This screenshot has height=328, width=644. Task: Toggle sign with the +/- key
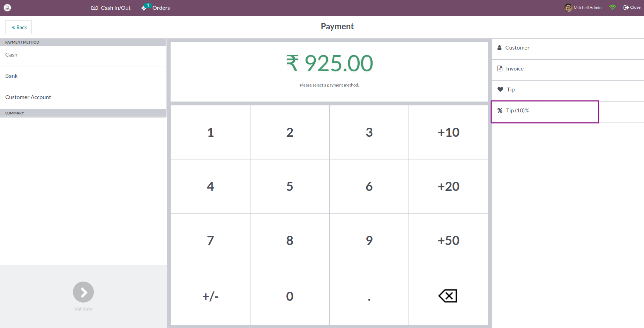[210, 296]
